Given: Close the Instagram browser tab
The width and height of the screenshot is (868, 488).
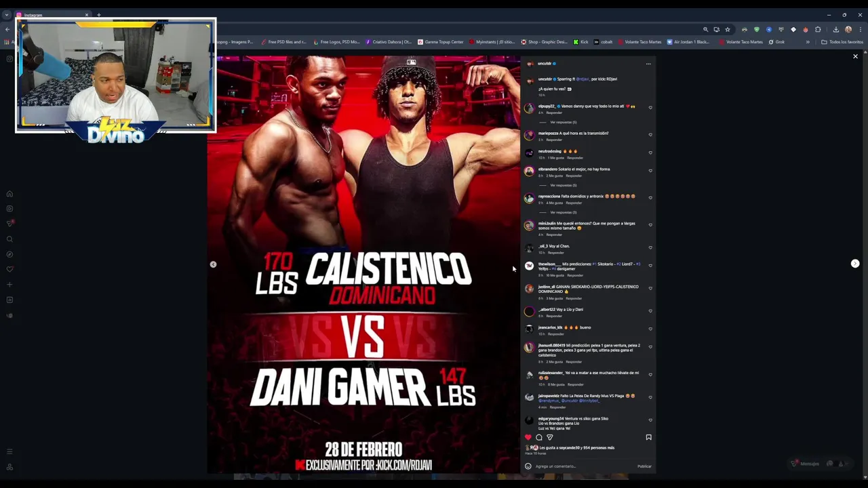Looking at the screenshot, I should point(86,15).
